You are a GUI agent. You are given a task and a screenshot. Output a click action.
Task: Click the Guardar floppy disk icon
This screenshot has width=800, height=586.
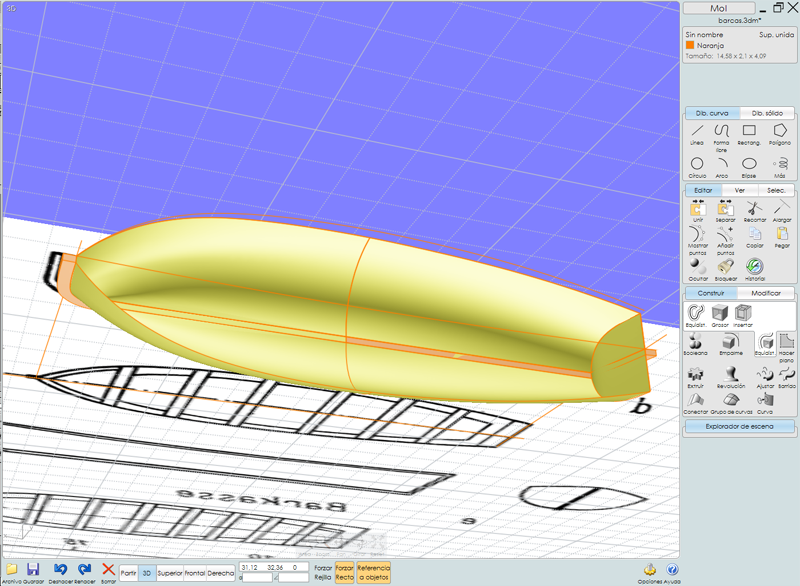click(33, 569)
